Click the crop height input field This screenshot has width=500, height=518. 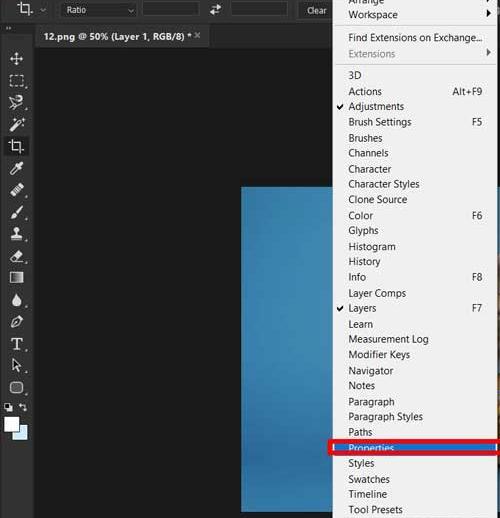click(259, 10)
